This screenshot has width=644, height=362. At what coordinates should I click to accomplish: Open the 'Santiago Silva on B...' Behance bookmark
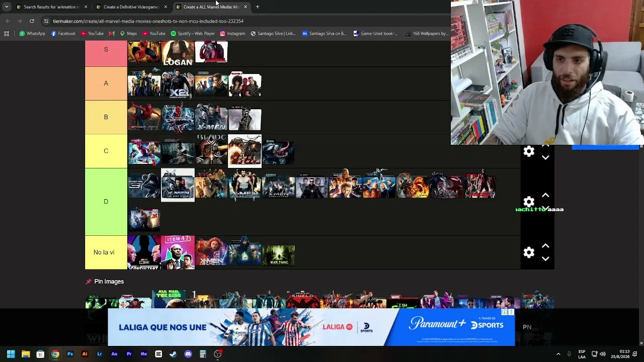tap(325, 34)
